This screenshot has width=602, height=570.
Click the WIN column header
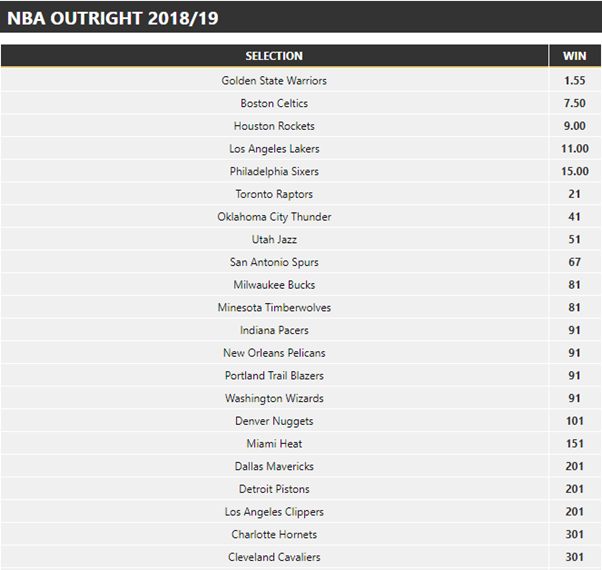(575, 56)
